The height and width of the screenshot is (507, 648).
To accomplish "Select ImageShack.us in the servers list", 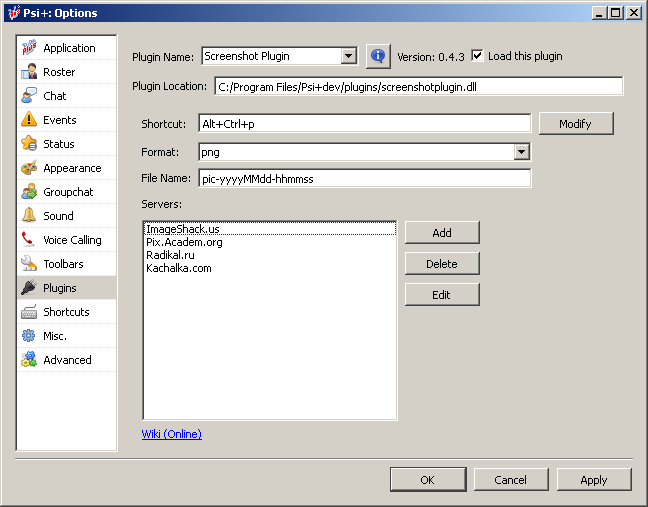I will [183, 229].
